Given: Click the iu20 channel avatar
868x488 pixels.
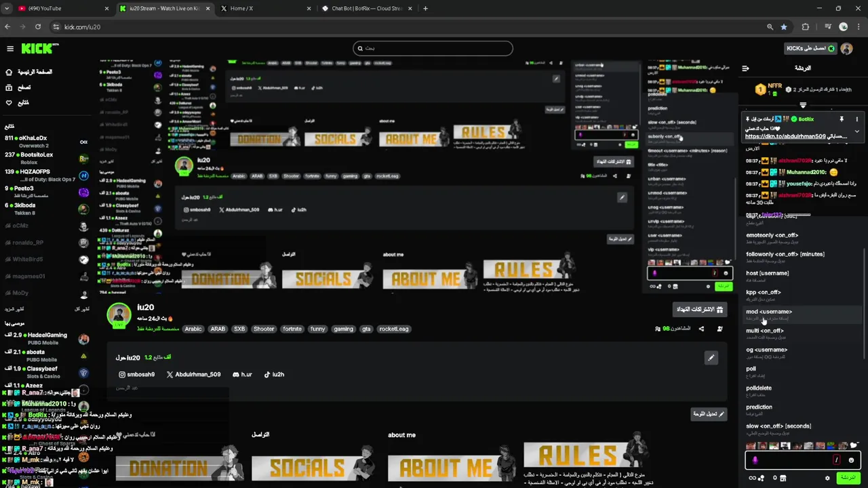Looking at the screenshot, I should tap(119, 315).
